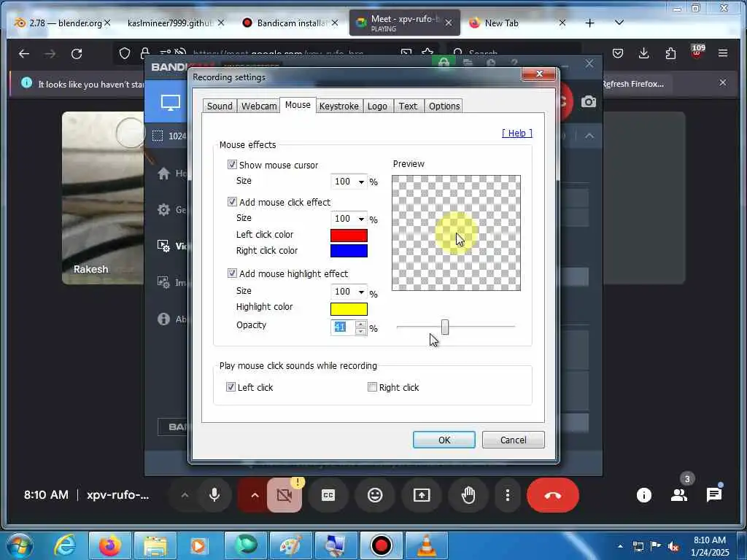The width and height of the screenshot is (747, 560).
Task: Decrease Opacity with the down spinner
Action: (x=360, y=332)
